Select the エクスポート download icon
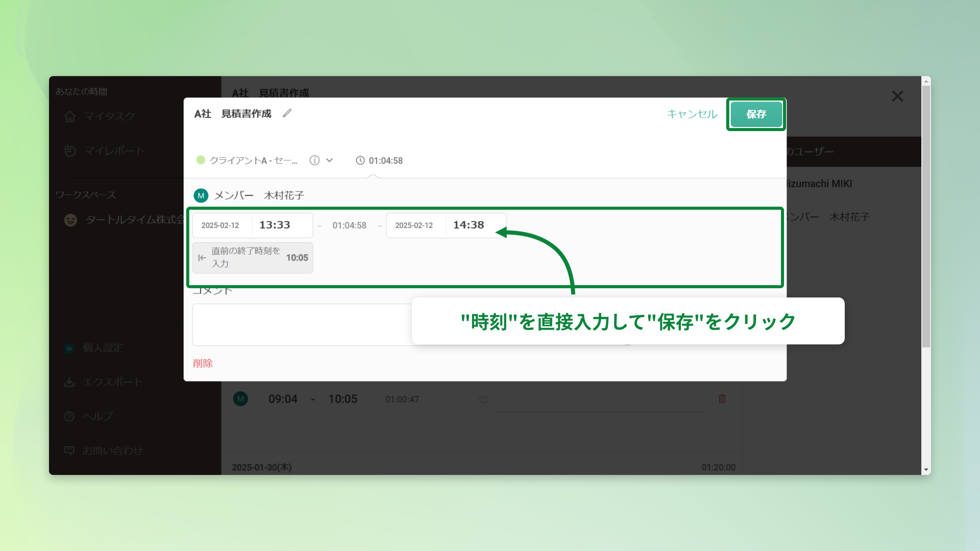980x551 pixels. (x=69, y=382)
